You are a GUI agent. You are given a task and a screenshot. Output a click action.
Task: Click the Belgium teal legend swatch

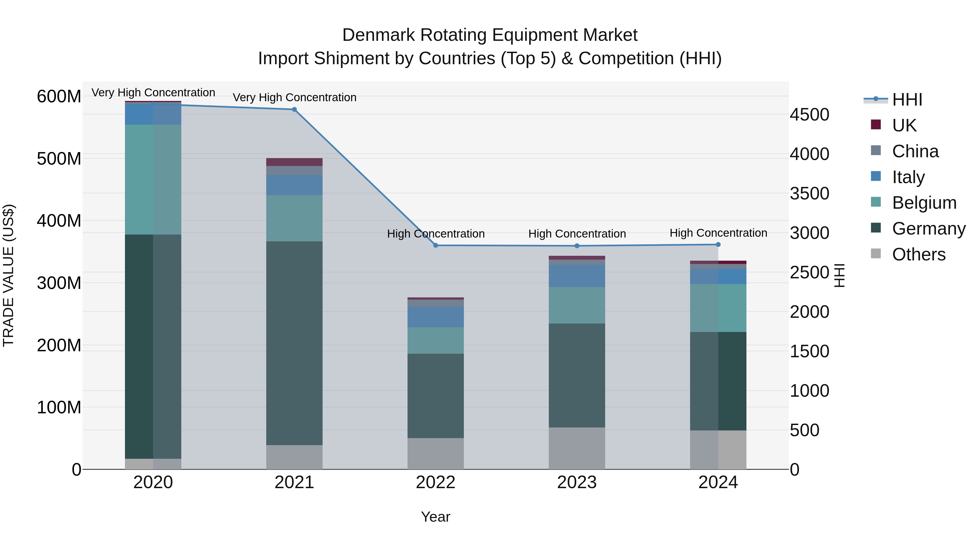(x=876, y=202)
